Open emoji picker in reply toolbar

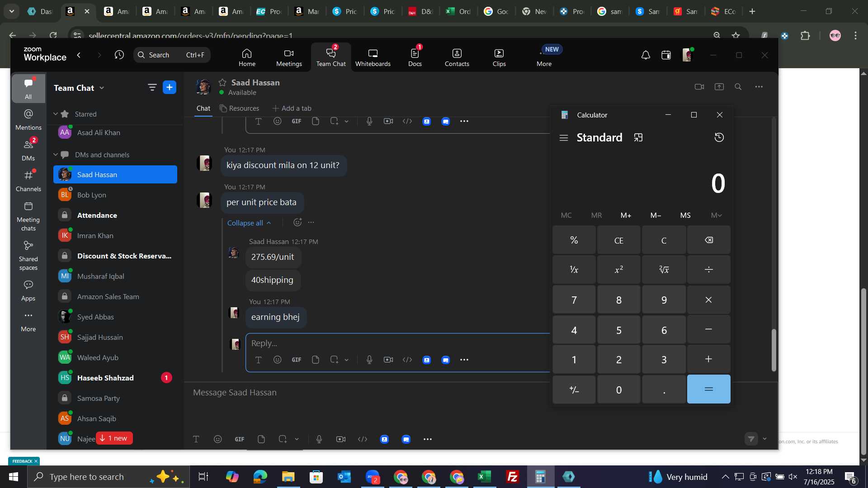click(277, 360)
